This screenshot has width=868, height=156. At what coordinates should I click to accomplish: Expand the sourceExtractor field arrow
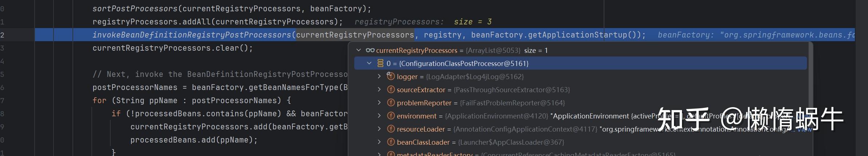tap(379, 90)
